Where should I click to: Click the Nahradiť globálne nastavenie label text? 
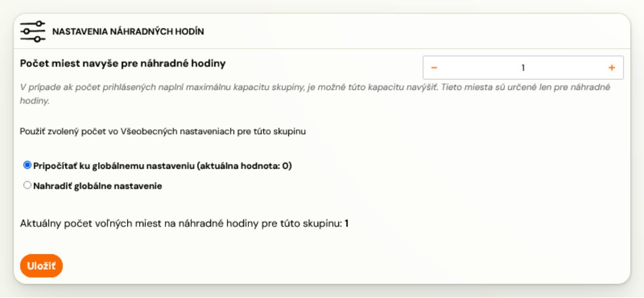coord(98,186)
